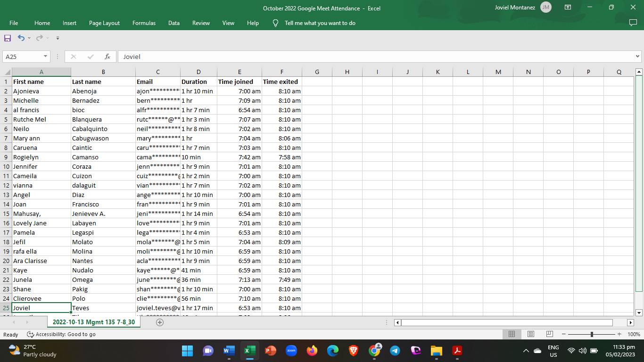Open the Comments icon at top right
The image size is (644, 362).
click(x=633, y=23)
